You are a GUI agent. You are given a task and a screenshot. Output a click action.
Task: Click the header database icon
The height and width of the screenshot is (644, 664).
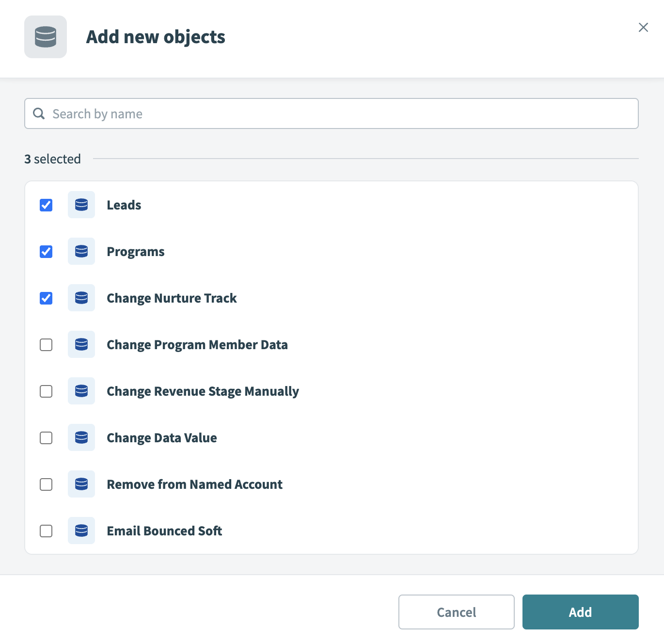46,37
